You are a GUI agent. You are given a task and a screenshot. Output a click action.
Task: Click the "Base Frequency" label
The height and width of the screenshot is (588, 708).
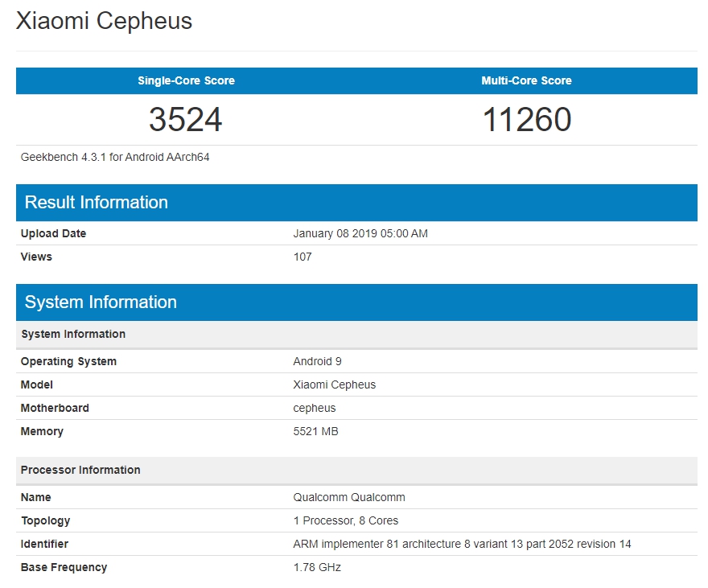click(x=64, y=567)
